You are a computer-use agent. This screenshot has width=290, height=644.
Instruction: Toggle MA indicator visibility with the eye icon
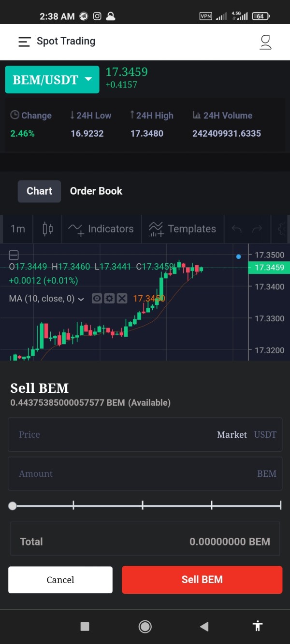point(97,299)
